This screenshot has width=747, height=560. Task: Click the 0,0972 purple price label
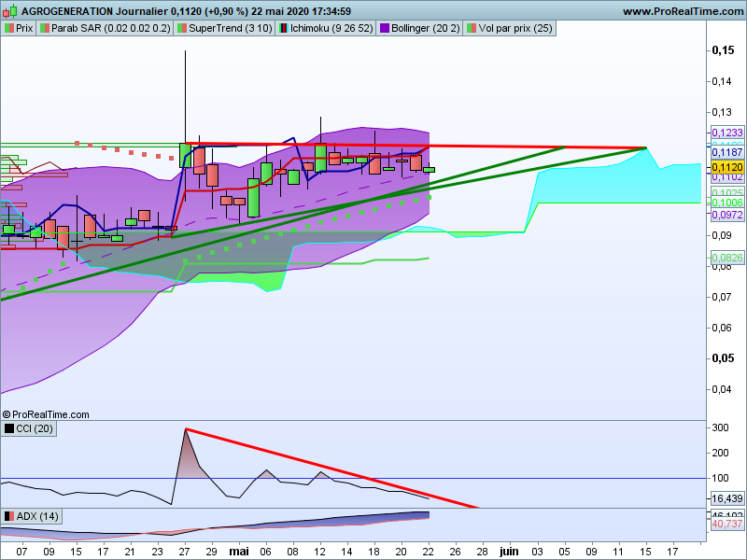pos(727,215)
